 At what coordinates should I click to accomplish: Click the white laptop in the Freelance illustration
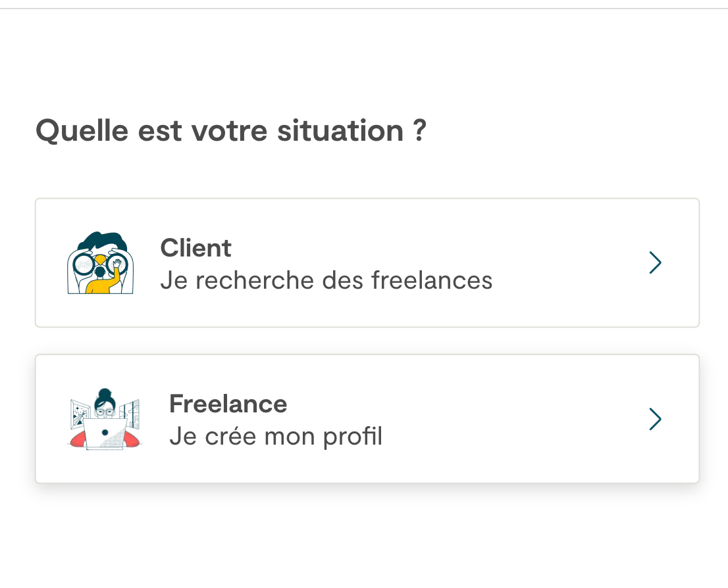coord(105,433)
